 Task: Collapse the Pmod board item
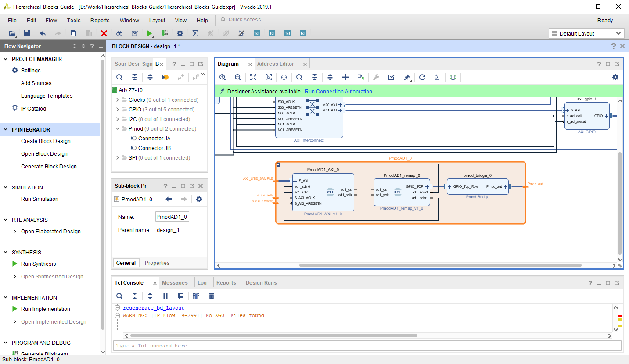click(118, 129)
